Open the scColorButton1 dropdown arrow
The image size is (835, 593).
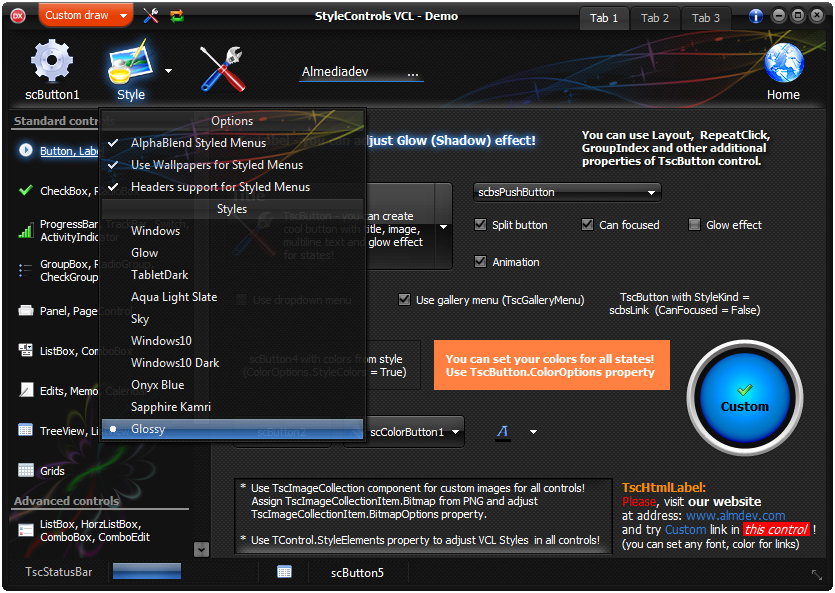(456, 432)
